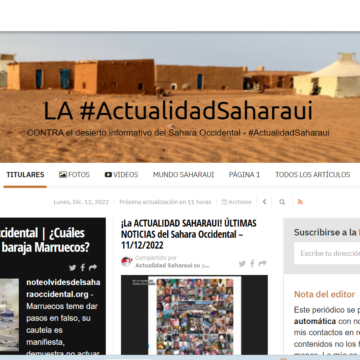Screen dimensions: 360x360
Task: Click the CONTRA el desierto informativo tagline
Action: [178, 133]
